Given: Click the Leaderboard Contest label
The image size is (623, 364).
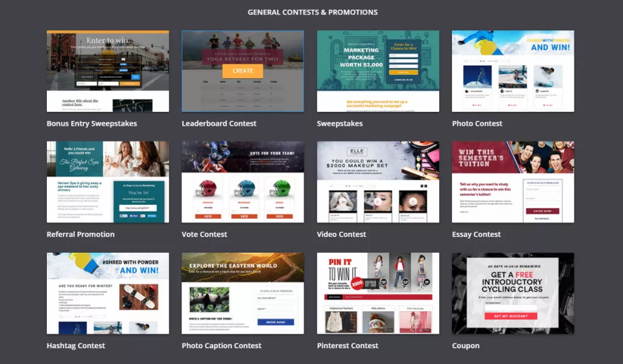Looking at the screenshot, I should point(219,123).
